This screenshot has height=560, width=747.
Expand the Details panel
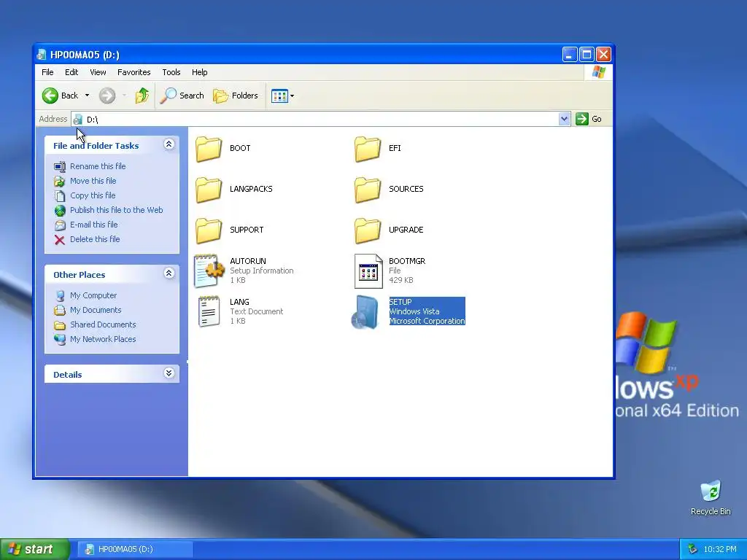[x=169, y=373]
